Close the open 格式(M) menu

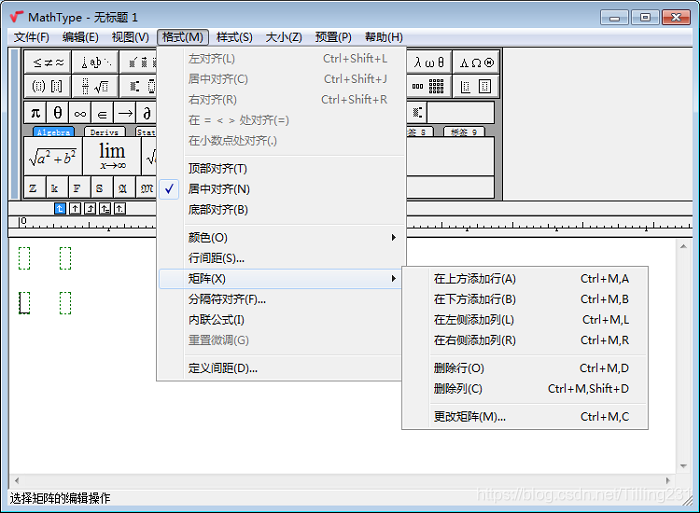pyautogui.click(x=183, y=37)
